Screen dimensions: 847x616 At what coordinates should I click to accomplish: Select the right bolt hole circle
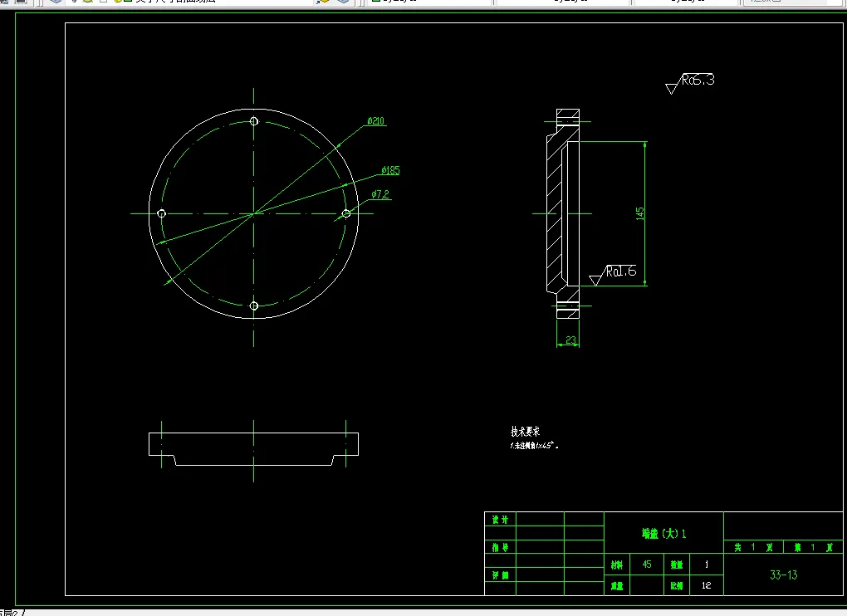346,214
